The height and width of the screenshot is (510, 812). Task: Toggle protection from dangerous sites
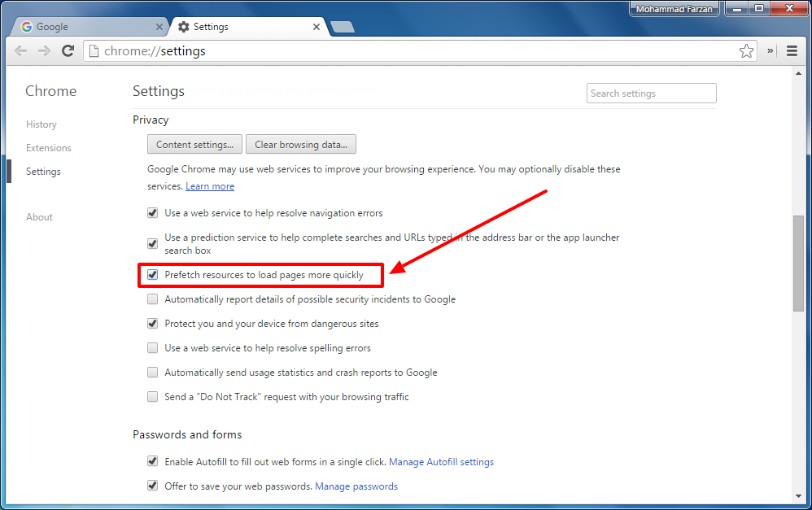pos(152,323)
